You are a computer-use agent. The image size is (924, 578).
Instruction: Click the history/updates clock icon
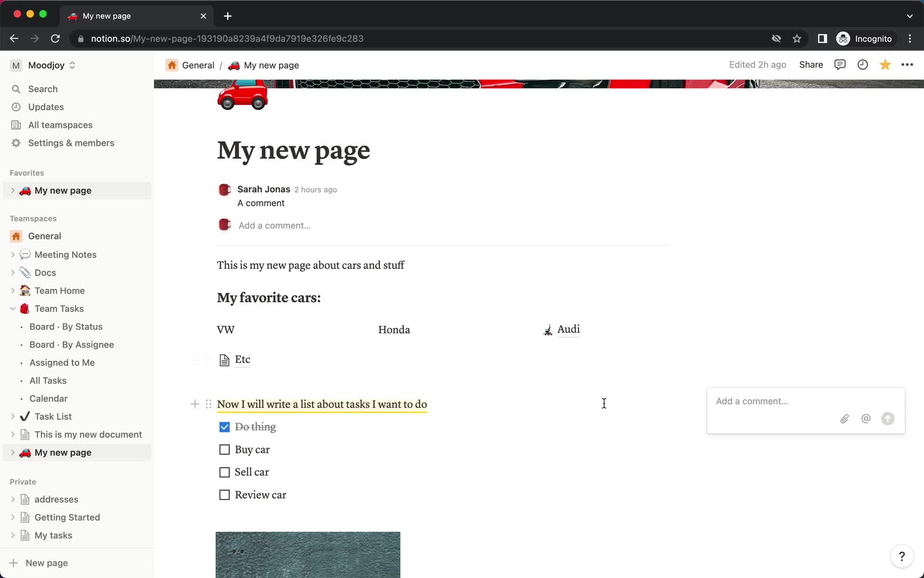pos(863,65)
